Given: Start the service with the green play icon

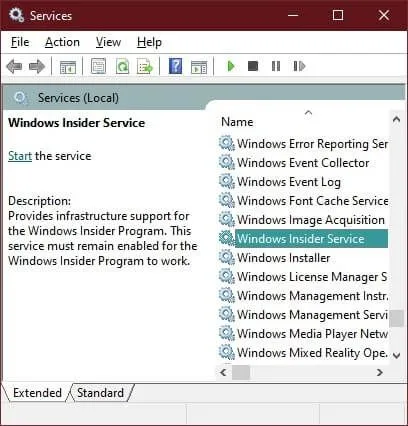Looking at the screenshot, I should [x=230, y=66].
